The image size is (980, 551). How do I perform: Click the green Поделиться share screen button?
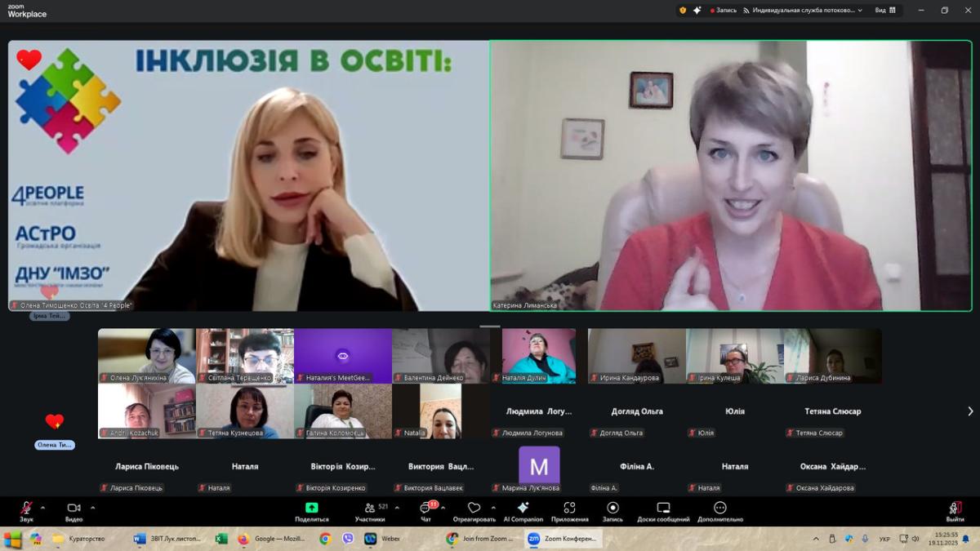(x=311, y=511)
